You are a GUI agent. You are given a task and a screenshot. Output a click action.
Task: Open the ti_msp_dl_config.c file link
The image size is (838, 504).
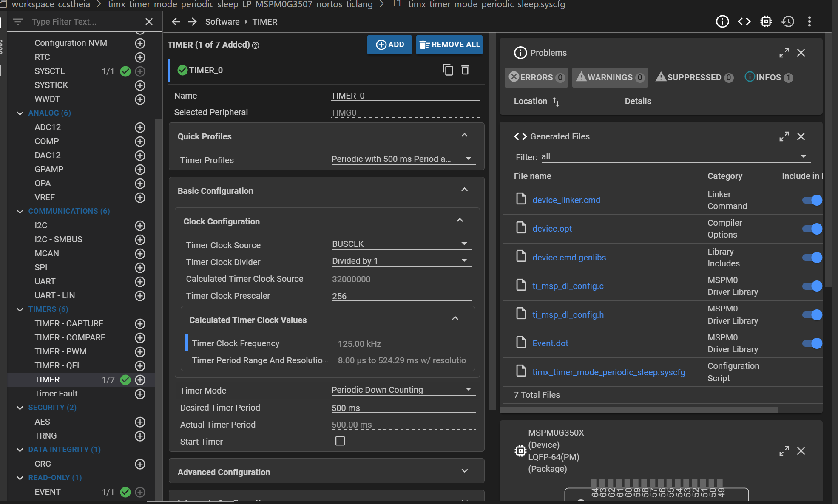(x=568, y=286)
